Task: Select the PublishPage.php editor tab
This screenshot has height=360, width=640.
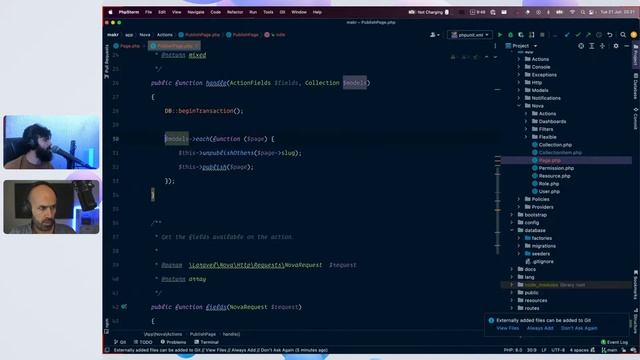Action: pyautogui.click(x=173, y=46)
